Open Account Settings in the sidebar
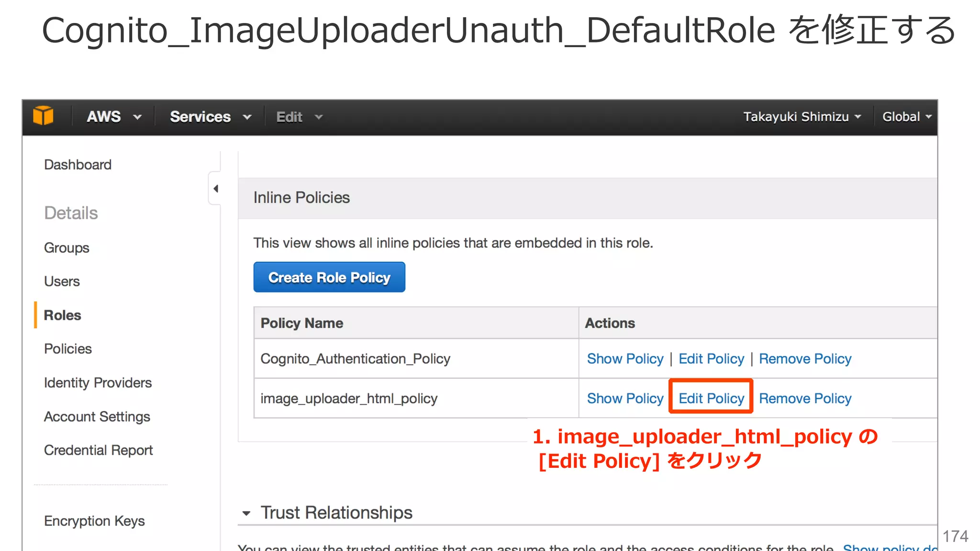The width and height of the screenshot is (980, 551). point(97,417)
